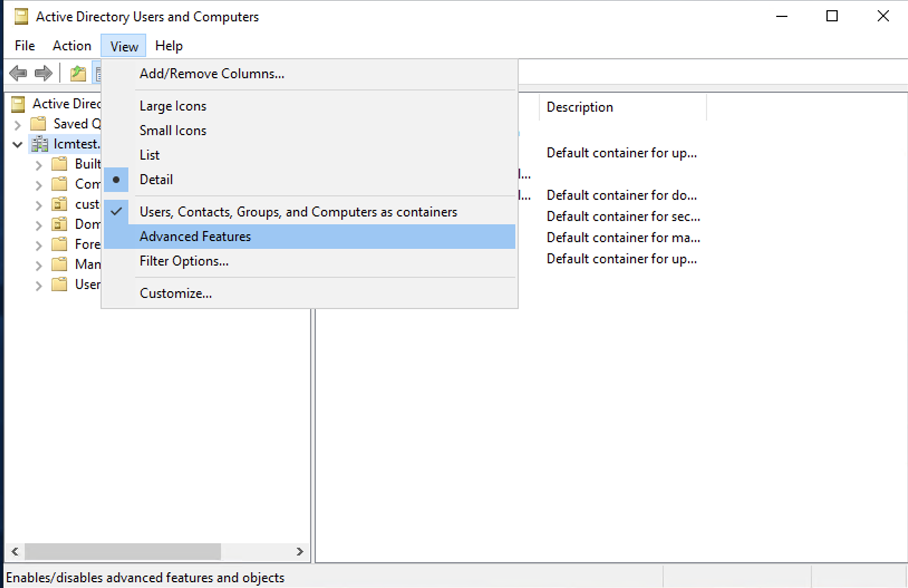Expand the Saved Queries tree node
This screenshot has width=908, height=588.
click(x=17, y=124)
